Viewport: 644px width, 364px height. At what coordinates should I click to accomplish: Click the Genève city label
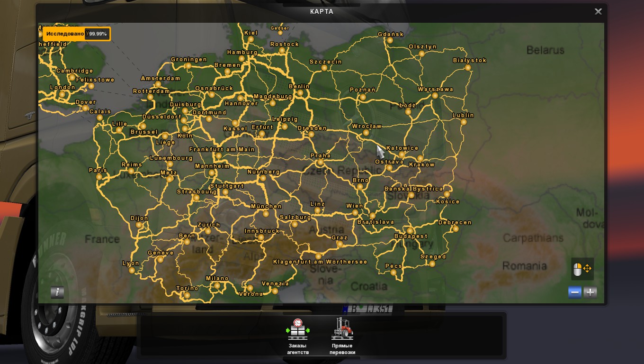pos(161,253)
